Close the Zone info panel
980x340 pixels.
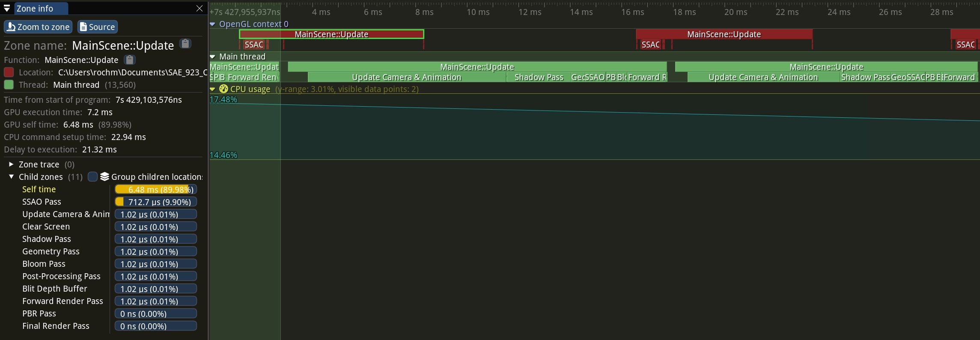pyautogui.click(x=200, y=9)
